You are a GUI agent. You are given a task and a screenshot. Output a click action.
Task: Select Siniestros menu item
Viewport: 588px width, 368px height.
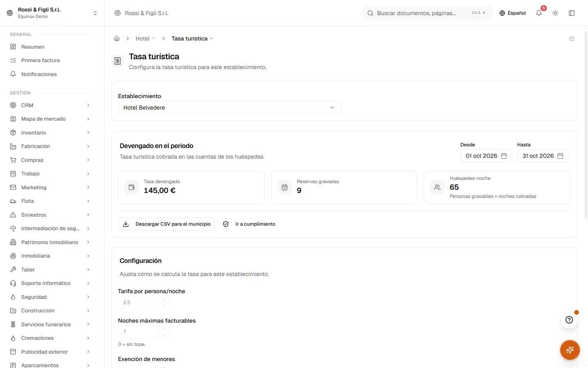point(50,215)
